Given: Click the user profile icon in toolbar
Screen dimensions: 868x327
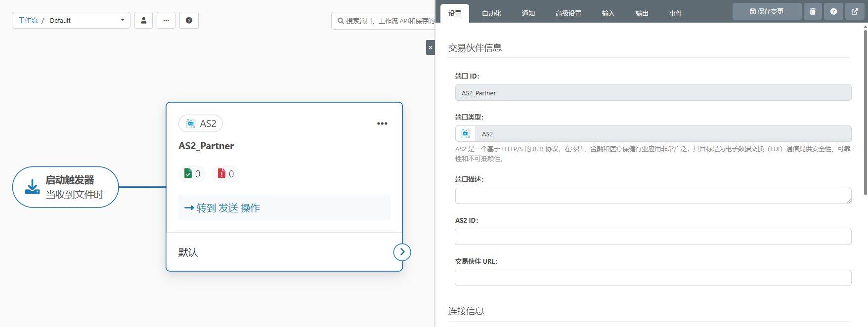Looking at the screenshot, I should click(x=143, y=20).
